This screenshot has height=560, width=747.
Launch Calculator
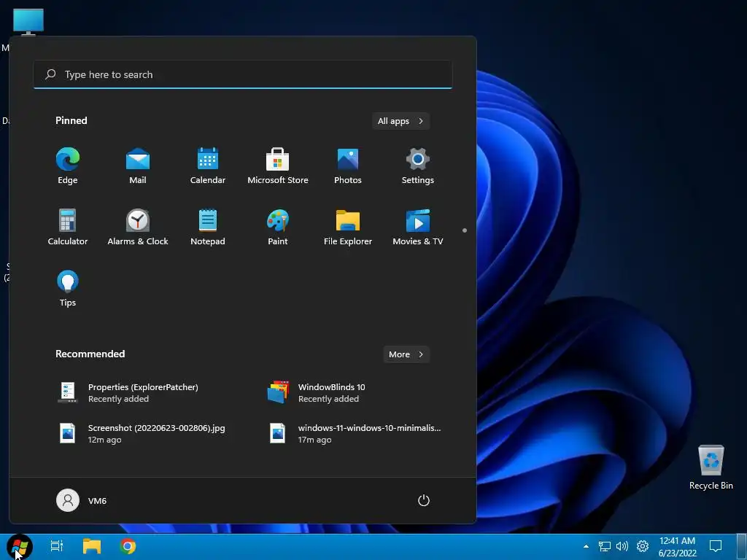coord(68,227)
